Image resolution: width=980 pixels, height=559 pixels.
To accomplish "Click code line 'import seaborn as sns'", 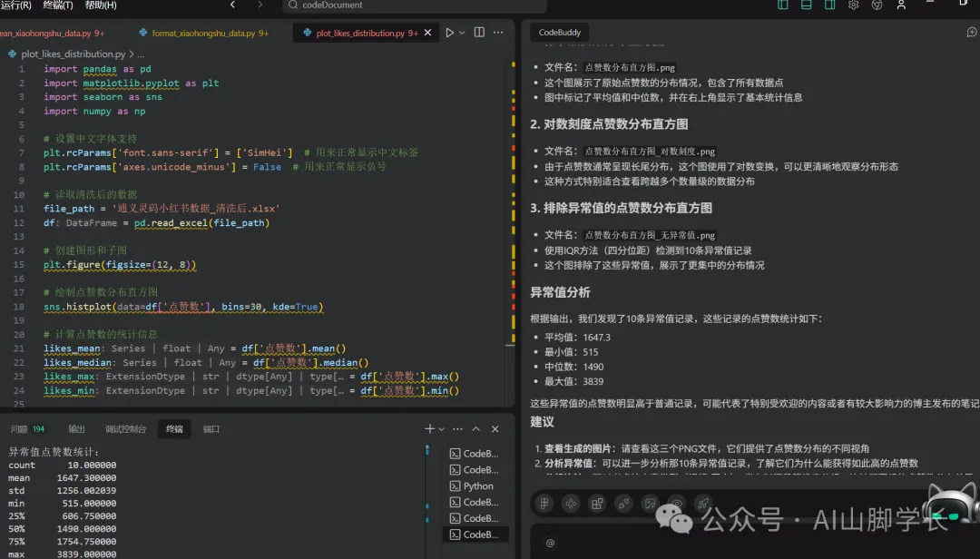I will click(x=103, y=97).
